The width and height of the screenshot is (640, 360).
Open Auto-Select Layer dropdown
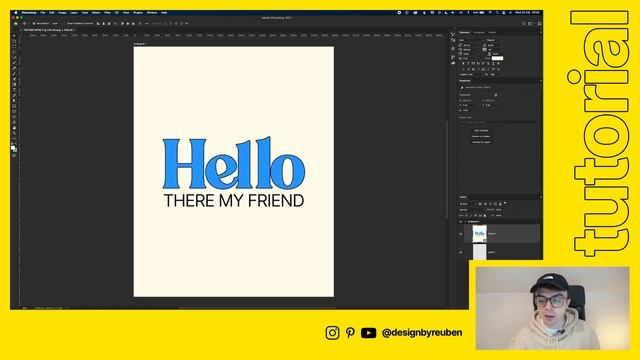click(x=56, y=24)
